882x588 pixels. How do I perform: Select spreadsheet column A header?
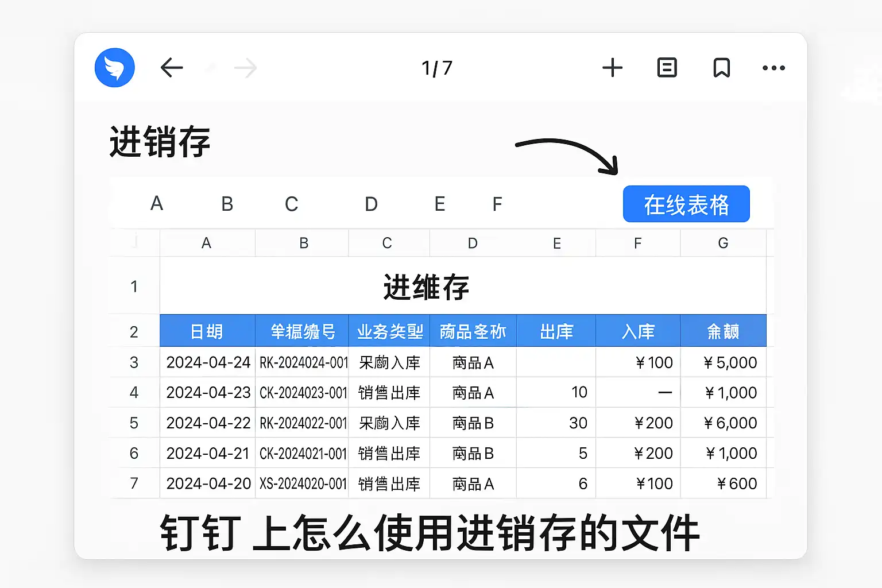pos(207,243)
